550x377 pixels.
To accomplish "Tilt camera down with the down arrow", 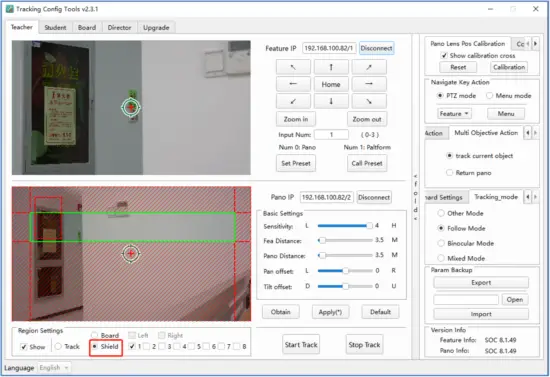I will click(331, 101).
